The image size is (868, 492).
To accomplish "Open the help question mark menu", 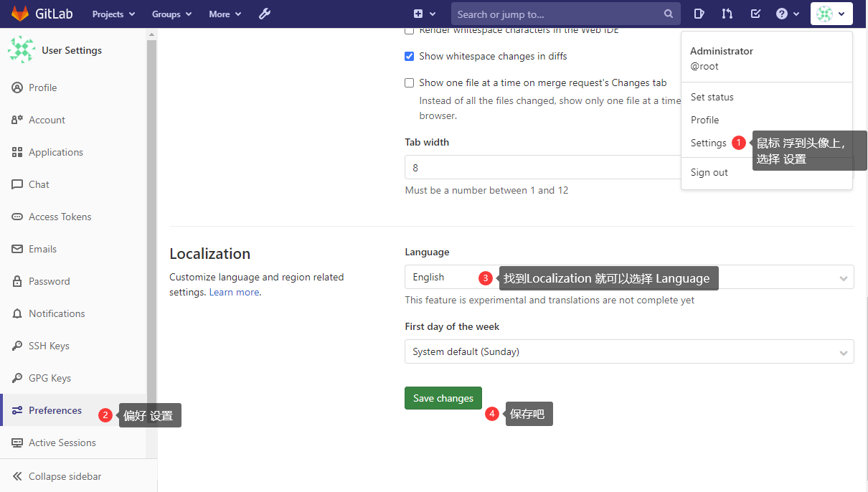I will 787,14.
